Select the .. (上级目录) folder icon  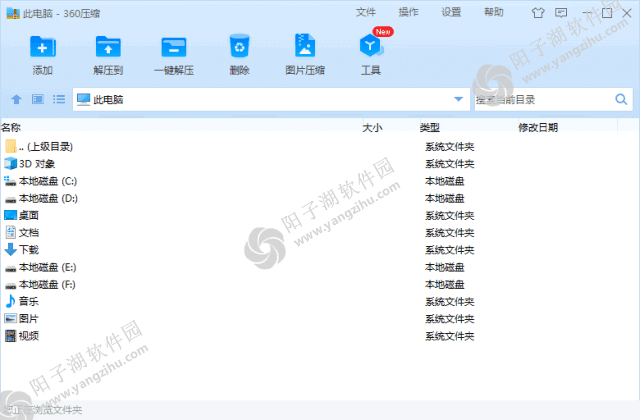(11, 146)
